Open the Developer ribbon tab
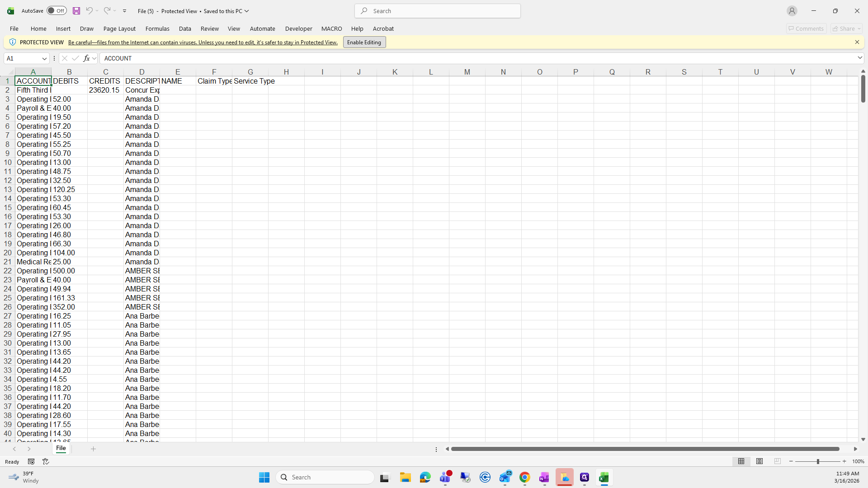The image size is (868, 488). pos(298,28)
